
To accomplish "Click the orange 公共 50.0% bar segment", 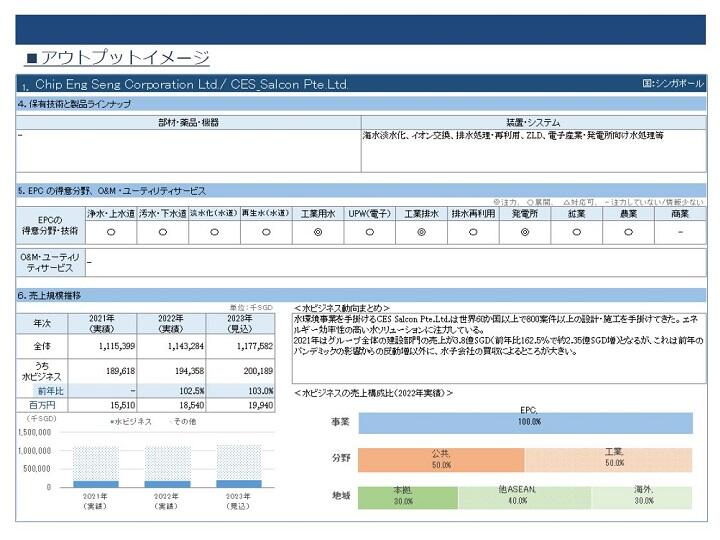I will (441, 460).
